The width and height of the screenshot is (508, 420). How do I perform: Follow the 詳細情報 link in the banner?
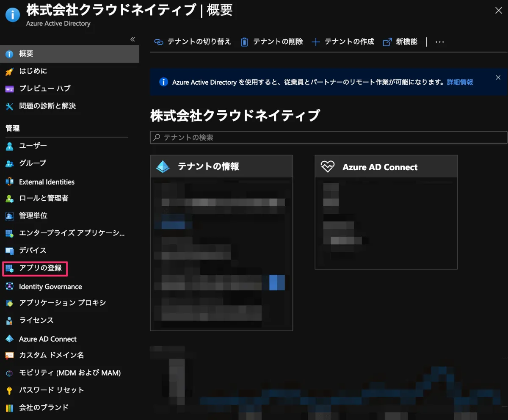click(x=460, y=82)
